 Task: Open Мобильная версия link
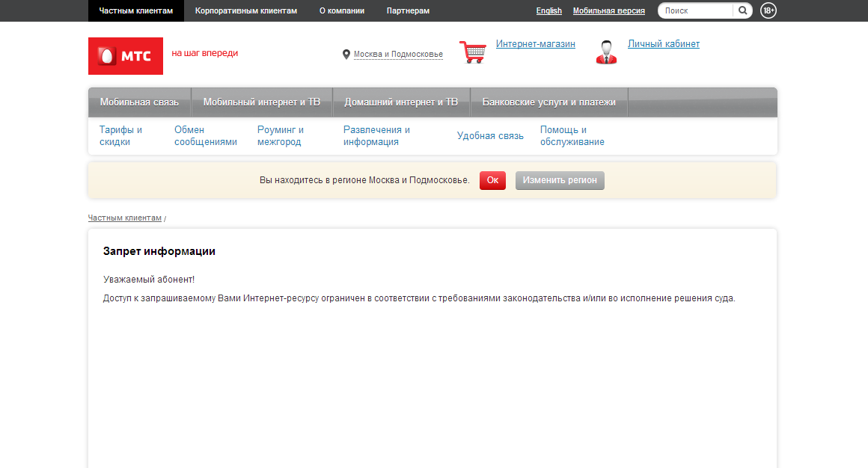608,10
